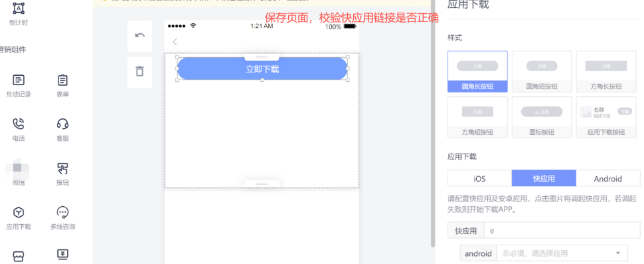Screen dimensions: 644x264
Task: Switch to the iOS tab
Action: pos(480,178)
